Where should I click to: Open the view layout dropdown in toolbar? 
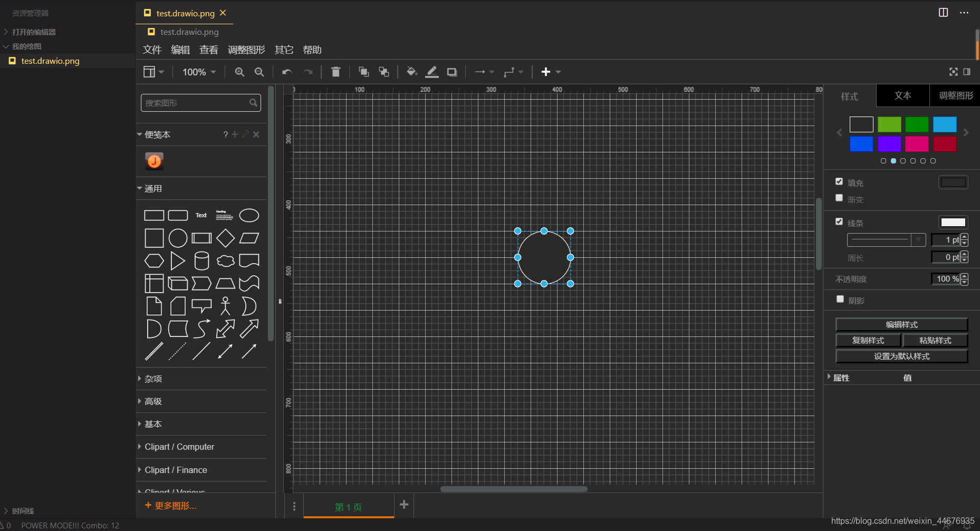[x=153, y=72]
